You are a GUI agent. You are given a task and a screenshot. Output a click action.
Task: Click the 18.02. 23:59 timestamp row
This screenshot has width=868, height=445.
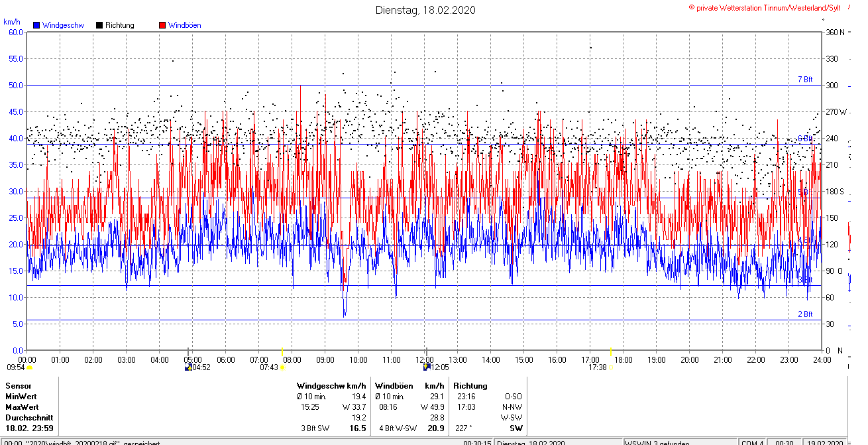(x=29, y=428)
